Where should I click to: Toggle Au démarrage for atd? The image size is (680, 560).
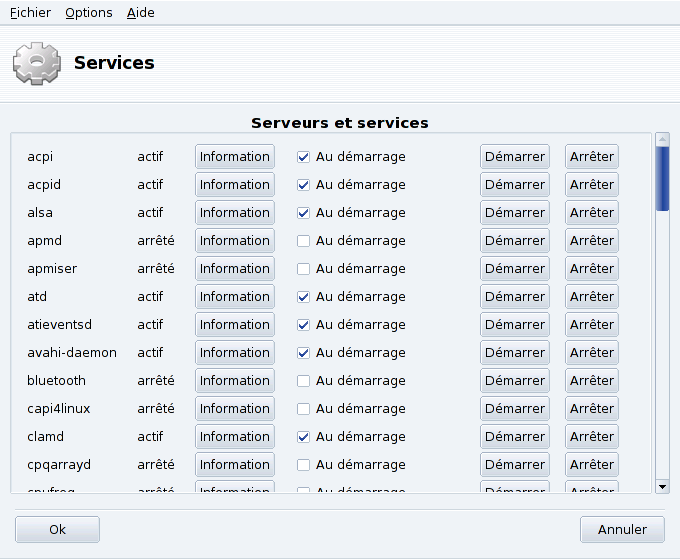point(303,297)
